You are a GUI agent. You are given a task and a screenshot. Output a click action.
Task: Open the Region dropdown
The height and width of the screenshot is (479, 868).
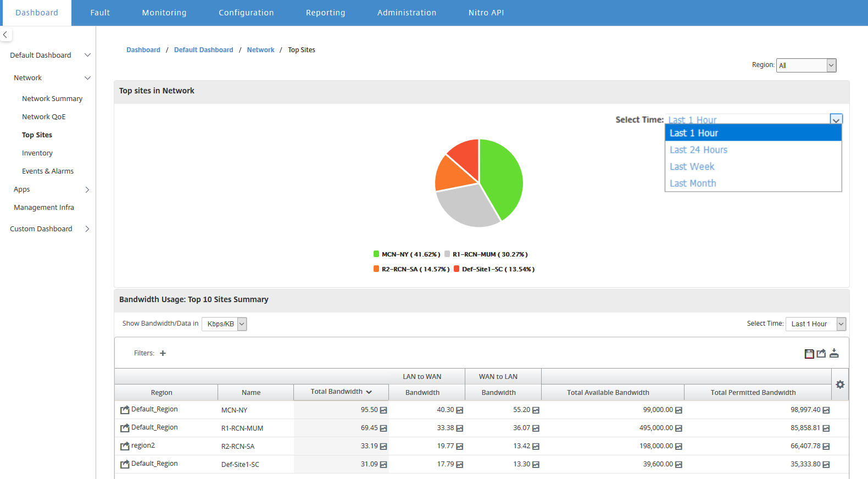[x=806, y=65]
